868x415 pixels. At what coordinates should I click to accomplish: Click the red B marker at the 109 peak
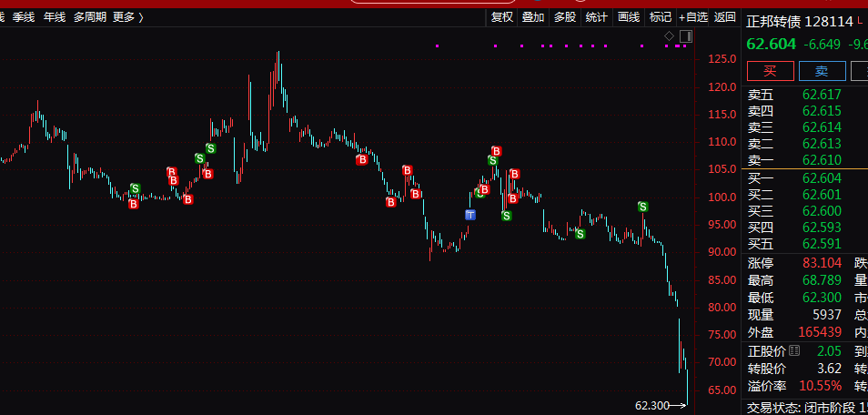pyautogui.click(x=497, y=151)
